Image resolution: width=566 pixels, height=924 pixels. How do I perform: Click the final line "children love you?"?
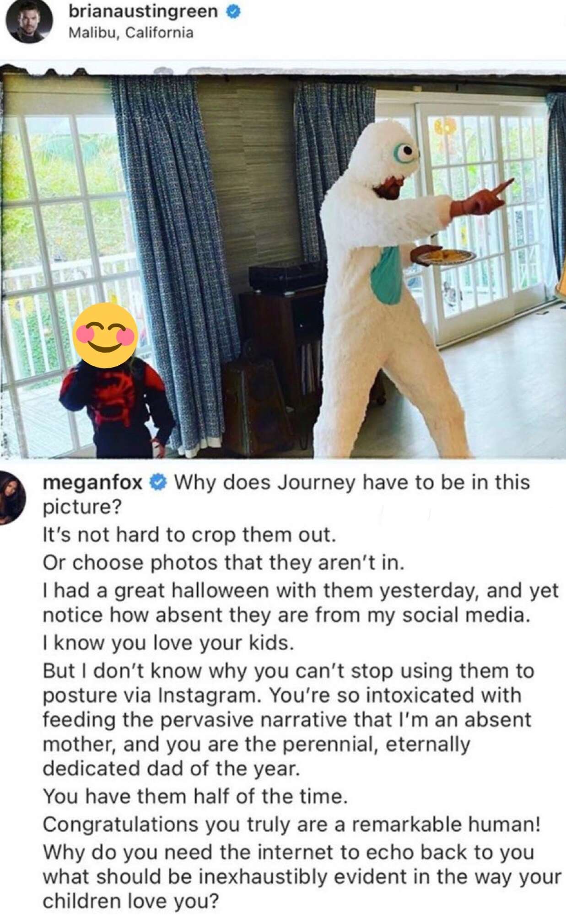(x=131, y=901)
